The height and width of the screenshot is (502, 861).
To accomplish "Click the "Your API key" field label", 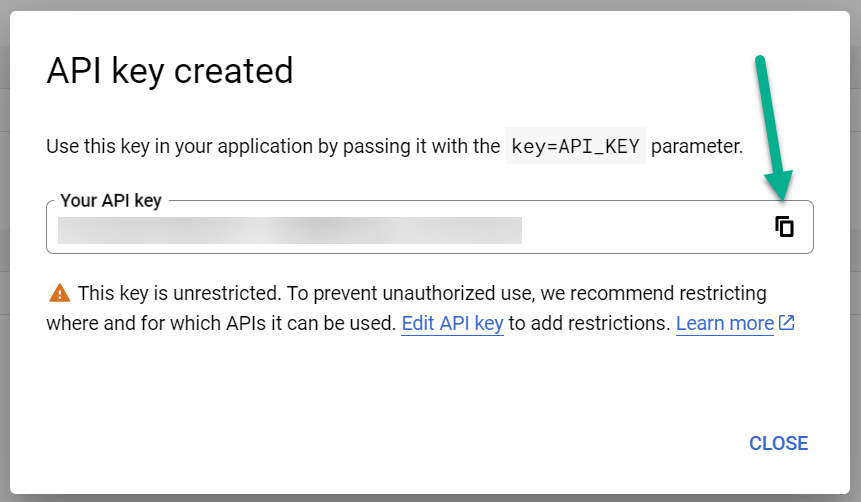I will coord(111,200).
